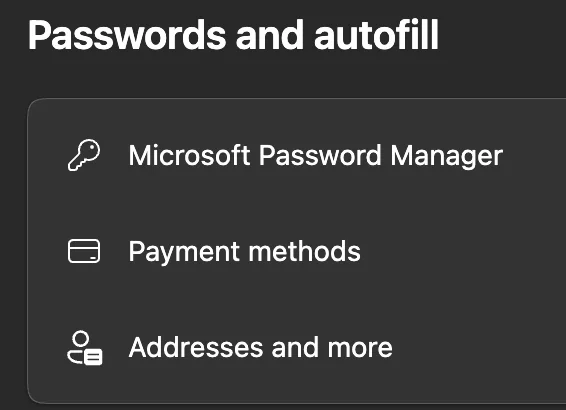Click the word "Password" in first row
This screenshot has height=410, width=566.
tap(320, 155)
